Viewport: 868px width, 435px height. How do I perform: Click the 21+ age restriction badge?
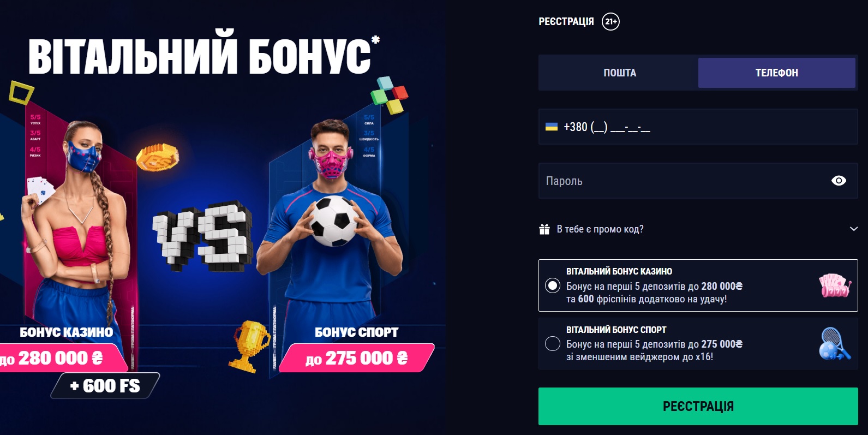[x=610, y=22]
